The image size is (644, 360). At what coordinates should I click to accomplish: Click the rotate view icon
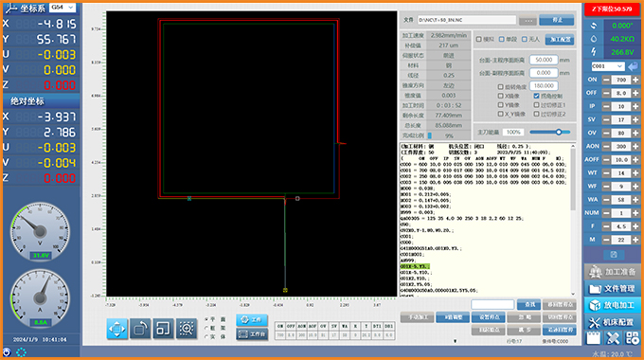140,329
